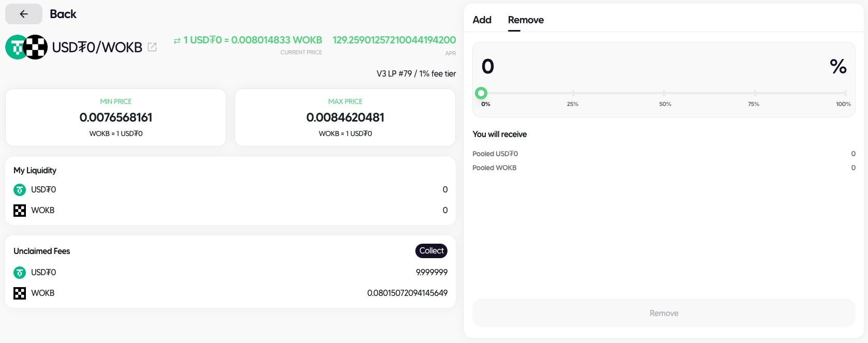Select the Remove tab
The height and width of the screenshot is (343, 868).
point(526,20)
